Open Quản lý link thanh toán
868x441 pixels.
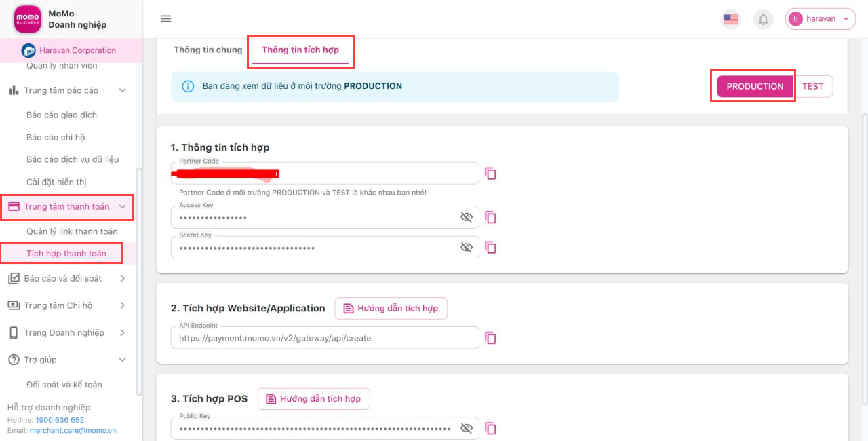click(x=72, y=231)
